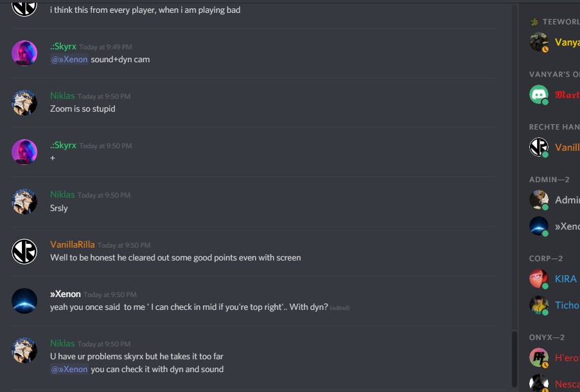Open .:Skyrx's purple avatar
Screen dimensions: 580x392
[24, 53]
